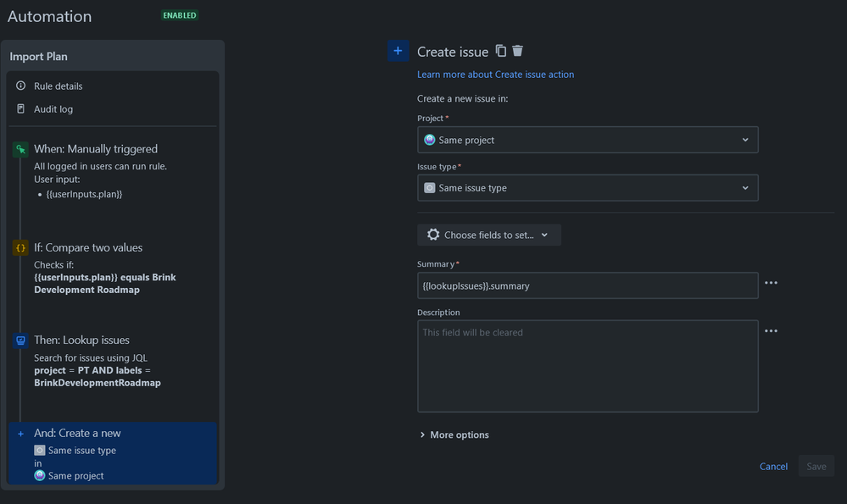Open the ellipsis menu beside the Summary field

(771, 283)
